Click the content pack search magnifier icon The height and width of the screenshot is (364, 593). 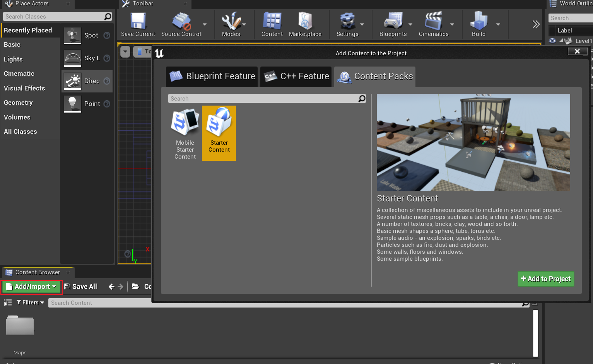click(x=362, y=99)
